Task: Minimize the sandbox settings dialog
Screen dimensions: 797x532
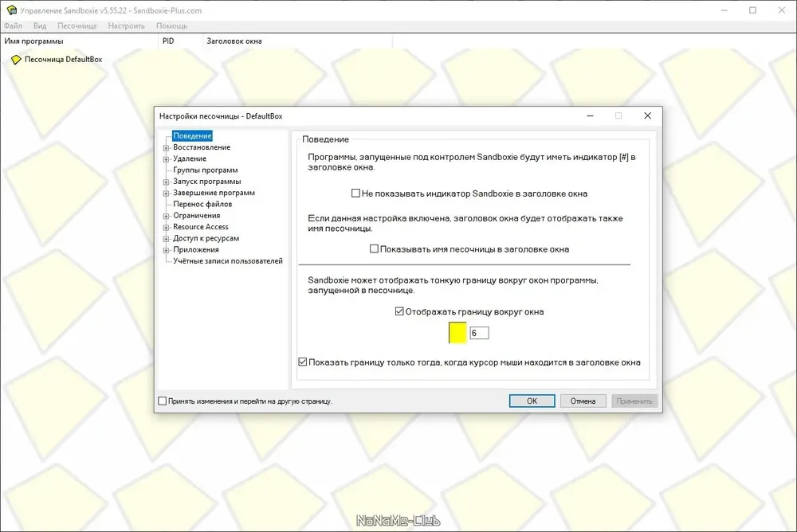Action: 590,115
